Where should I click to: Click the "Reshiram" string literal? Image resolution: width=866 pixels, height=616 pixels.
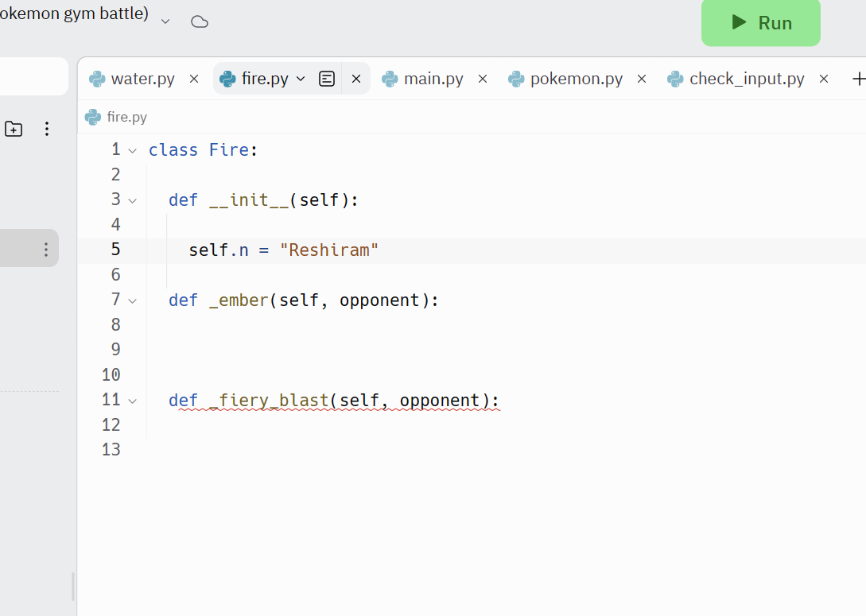tap(329, 250)
